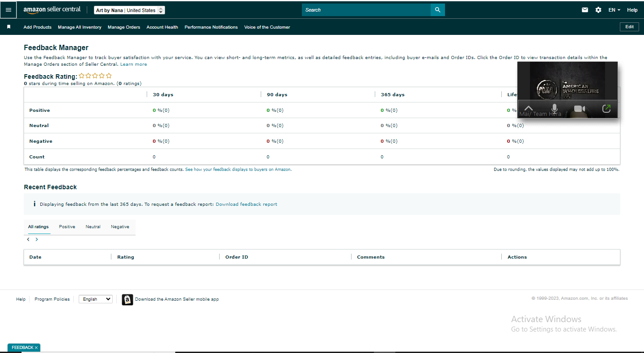This screenshot has width=644, height=353.
Task: Open the mail messages icon
Action: tap(585, 10)
